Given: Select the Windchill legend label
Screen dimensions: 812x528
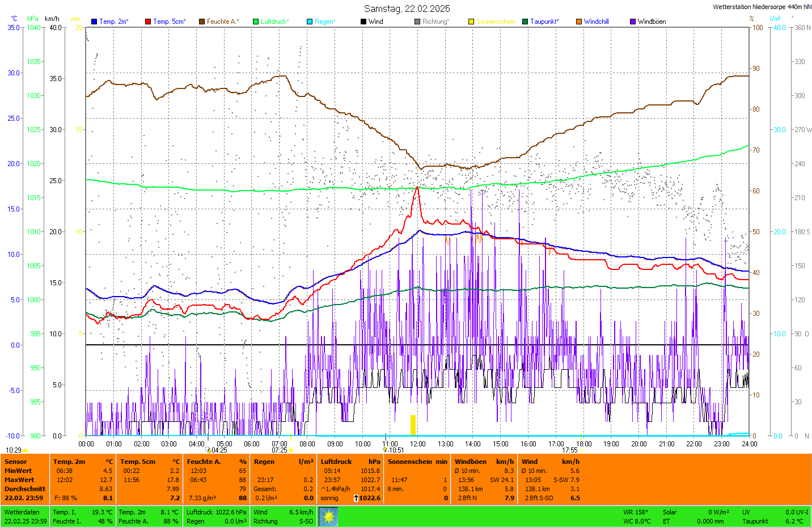Looking at the screenshot, I should pos(596,22).
